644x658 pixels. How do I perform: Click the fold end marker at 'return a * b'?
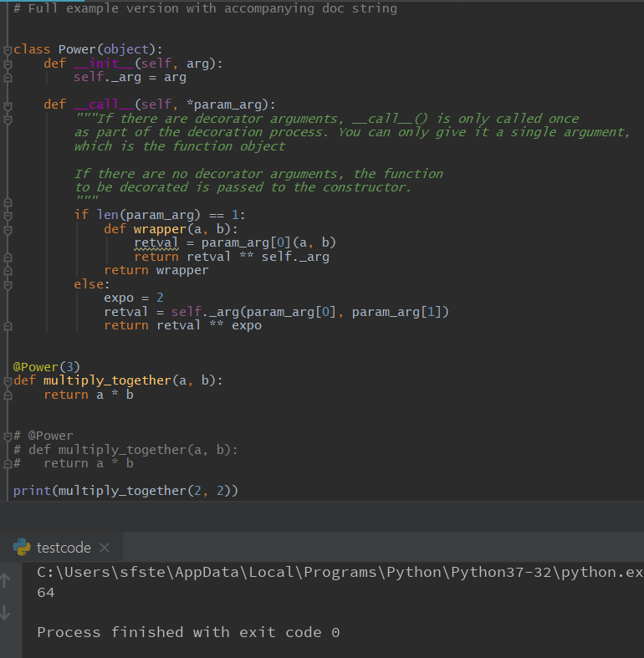coord(8,395)
